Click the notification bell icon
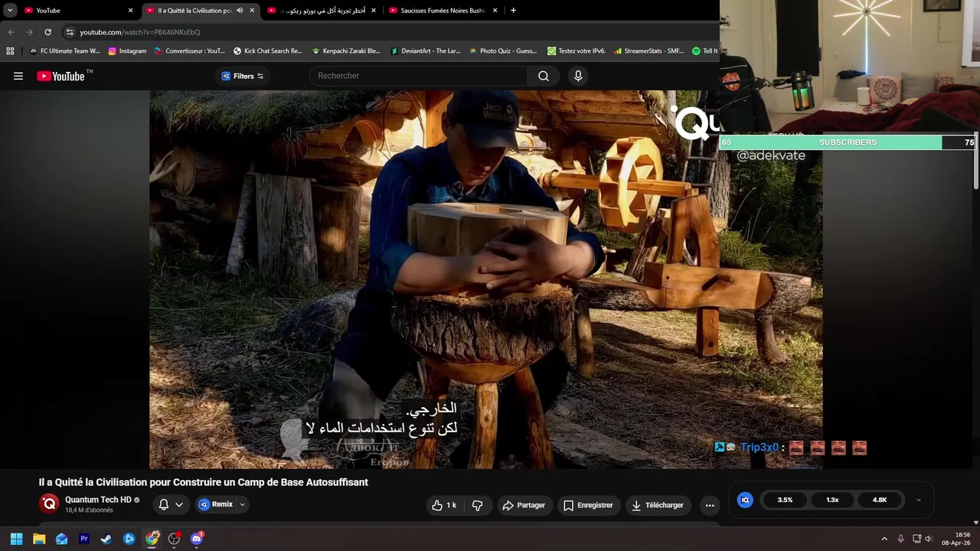980x551 pixels. 164,504
